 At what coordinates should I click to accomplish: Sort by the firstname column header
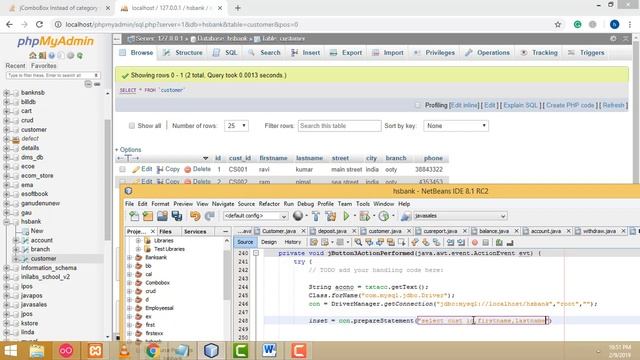[x=273, y=158]
